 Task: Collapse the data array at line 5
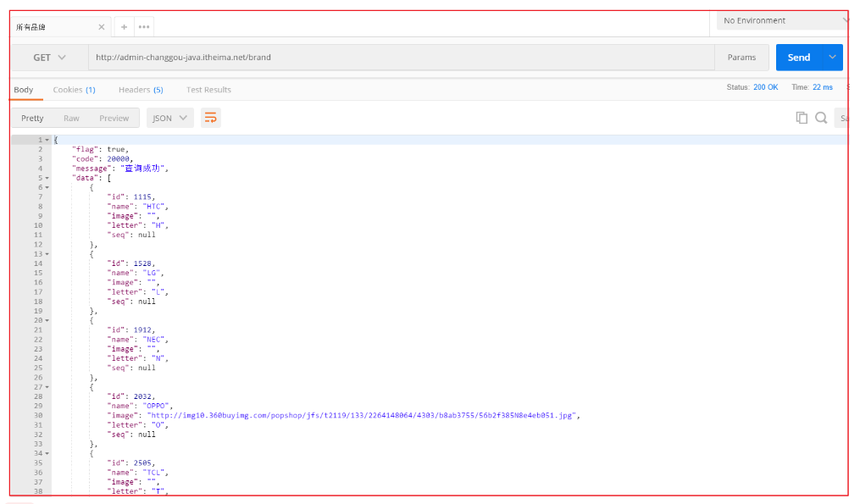click(47, 178)
